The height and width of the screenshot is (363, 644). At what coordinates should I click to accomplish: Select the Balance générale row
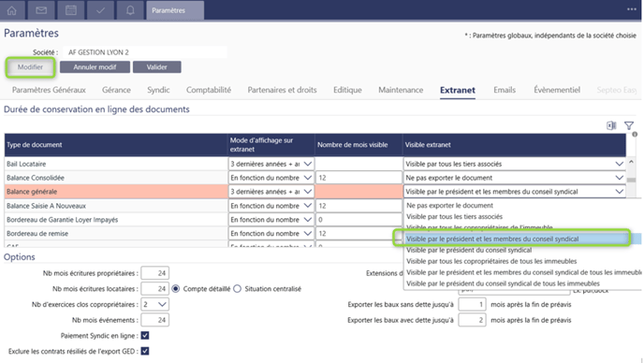tap(116, 192)
